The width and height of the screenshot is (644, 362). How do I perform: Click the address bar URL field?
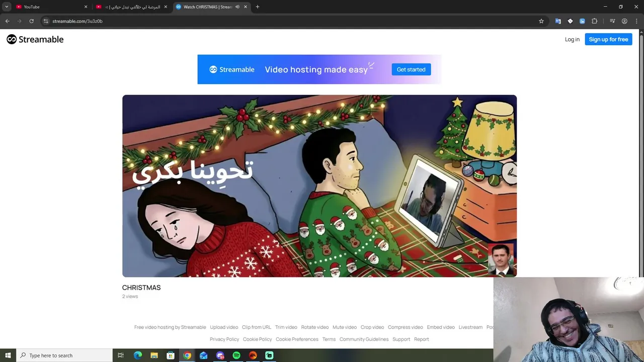pyautogui.click(x=292, y=21)
